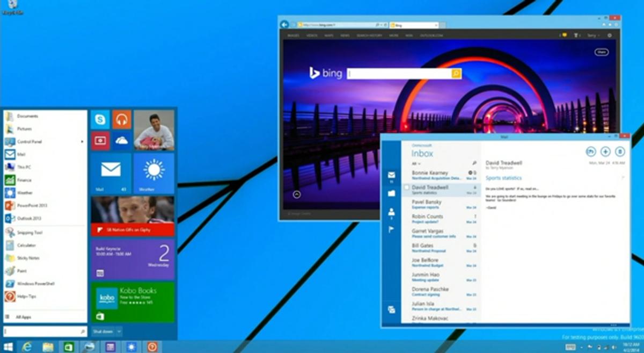644x353 pixels.
Task: Click the flagged messages icon in Mail sidebar
Action: pyautogui.click(x=392, y=230)
